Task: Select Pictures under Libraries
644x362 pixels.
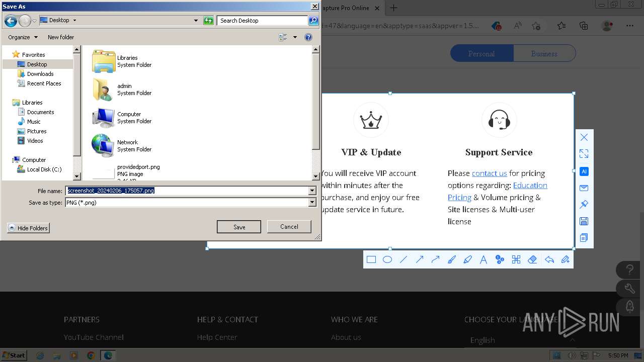Action: (x=37, y=131)
